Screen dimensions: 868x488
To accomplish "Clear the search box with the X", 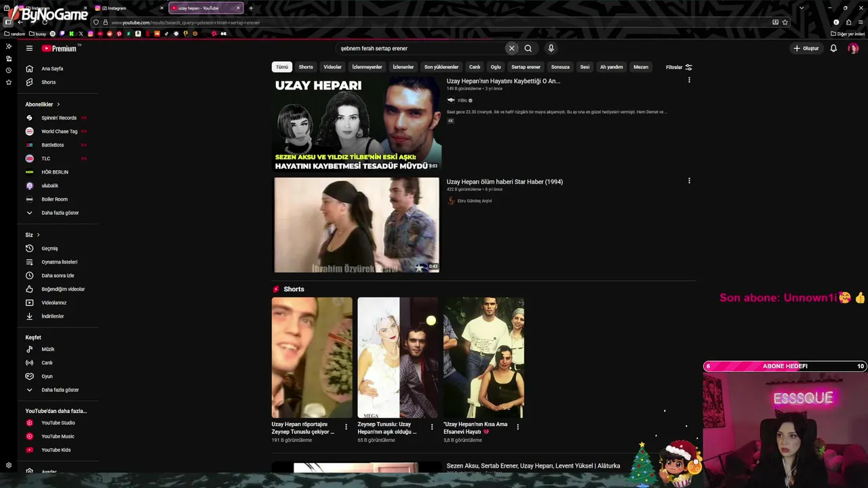I will [512, 48].
